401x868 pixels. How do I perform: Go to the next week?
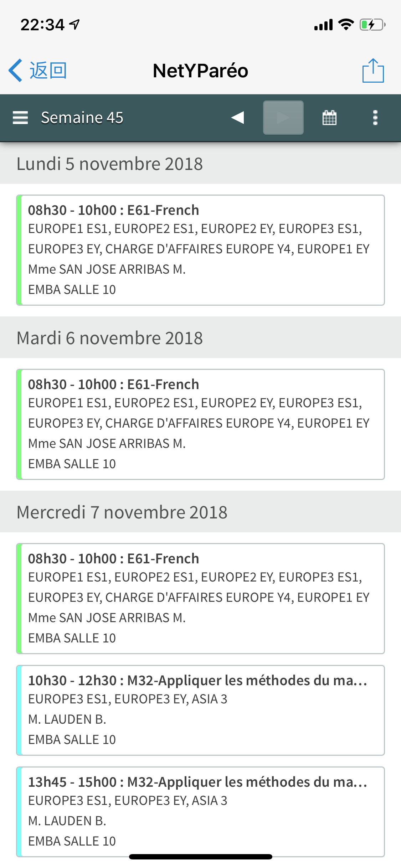click(283, 118)
